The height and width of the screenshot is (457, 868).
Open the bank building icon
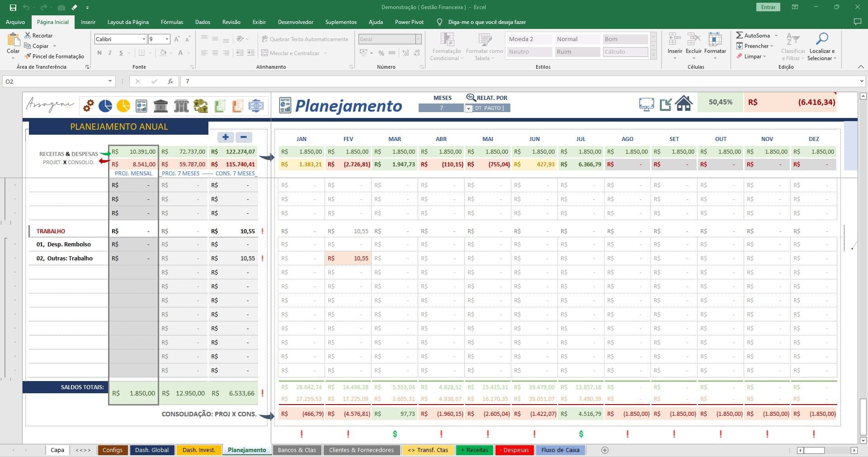point(160,106)
